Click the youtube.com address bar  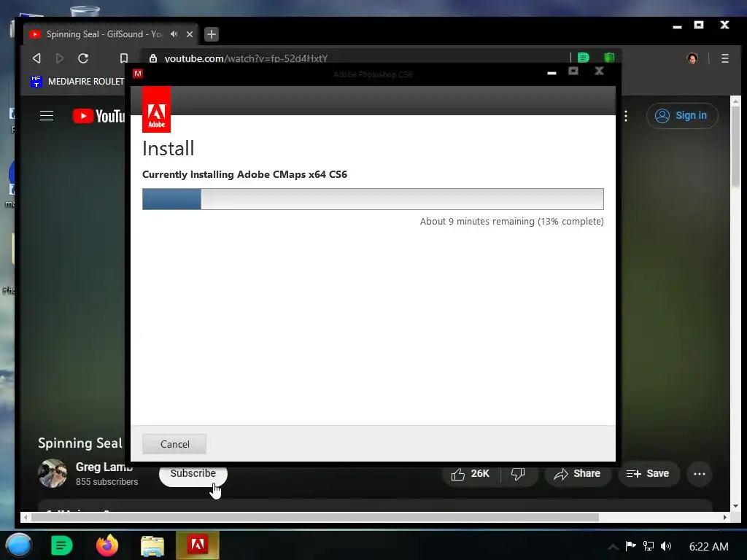click(357, 58)
